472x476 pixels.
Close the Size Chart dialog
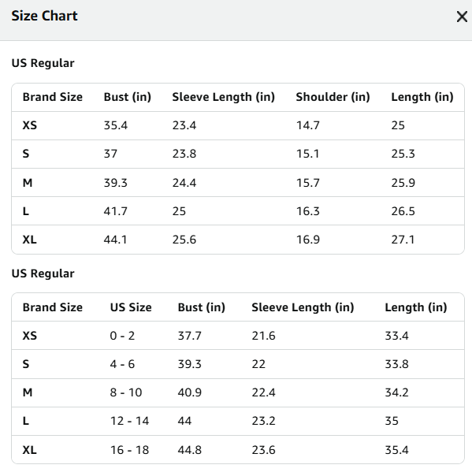pyautogui.click(x=462, y=17)
